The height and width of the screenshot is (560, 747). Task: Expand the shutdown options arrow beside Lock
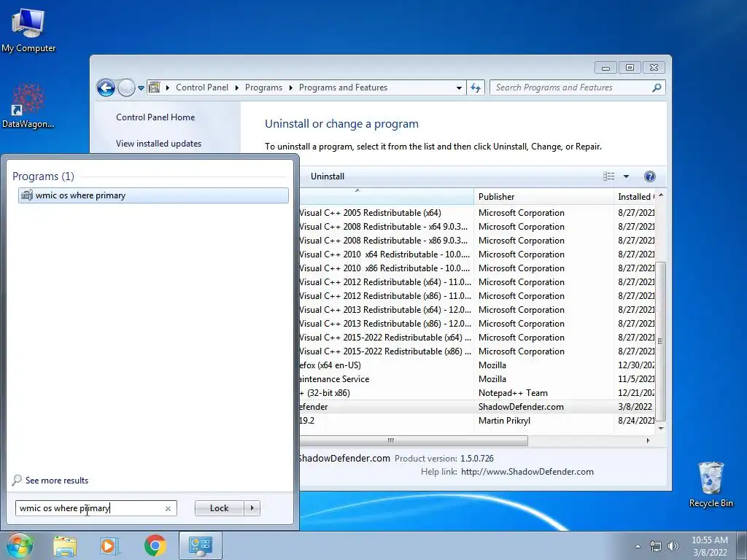pos(252,508)
